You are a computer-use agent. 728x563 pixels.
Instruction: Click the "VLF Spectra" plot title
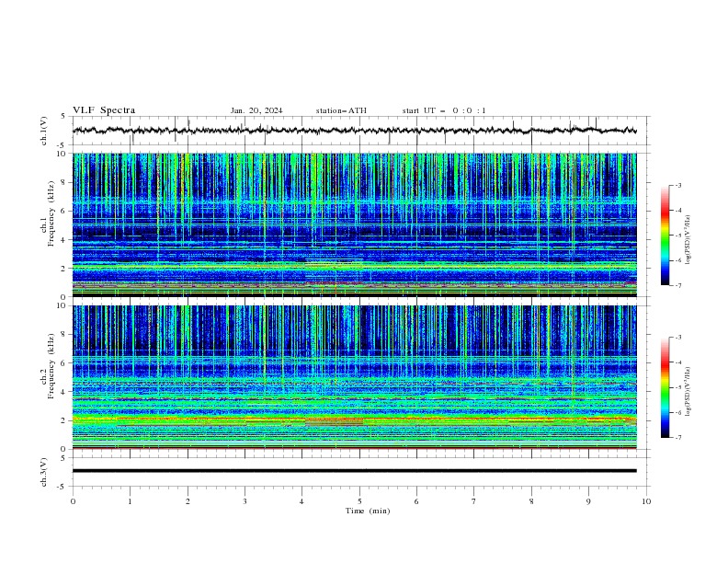[x=104, y=110]
